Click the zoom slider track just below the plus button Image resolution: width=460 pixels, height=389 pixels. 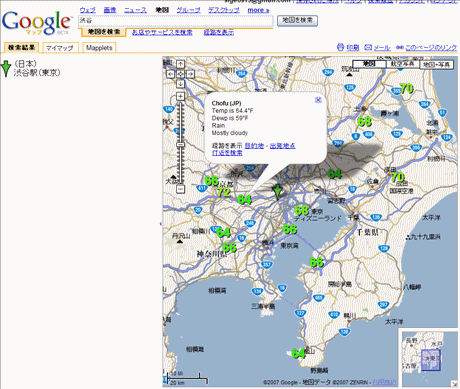coord(180,105)
